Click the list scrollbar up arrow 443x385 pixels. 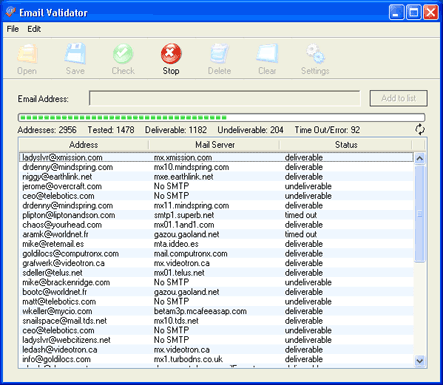tap(420, 158)
